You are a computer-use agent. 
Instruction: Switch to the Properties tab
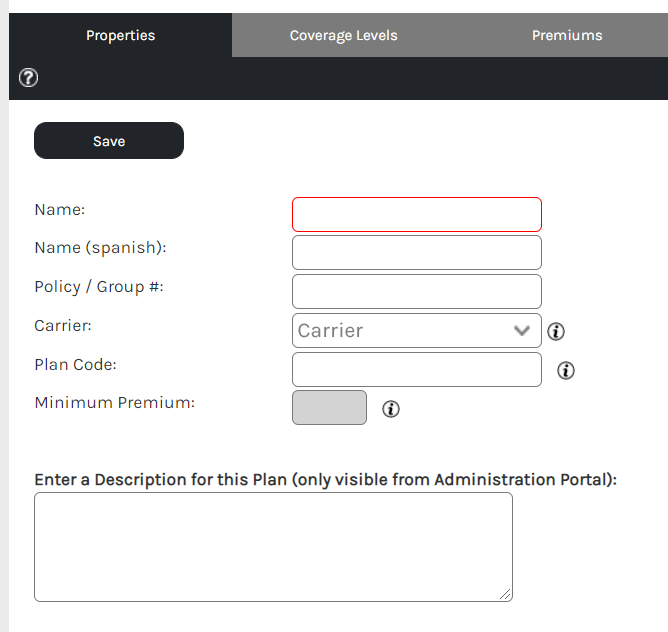(121, 35)
